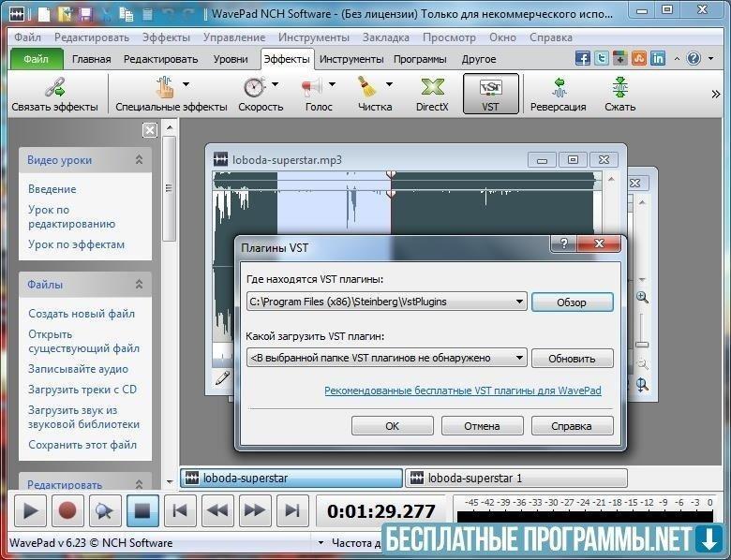Click Refresh button in VST dialog

[572, 359]
